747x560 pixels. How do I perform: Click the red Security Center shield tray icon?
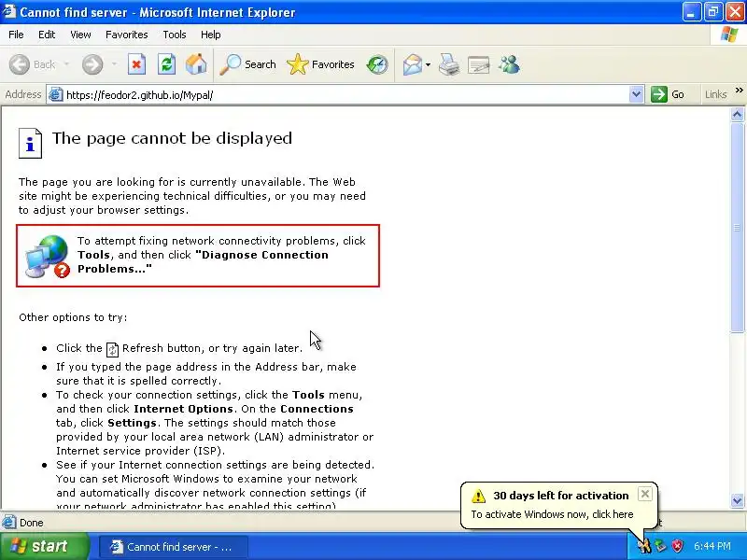[677, 546]
